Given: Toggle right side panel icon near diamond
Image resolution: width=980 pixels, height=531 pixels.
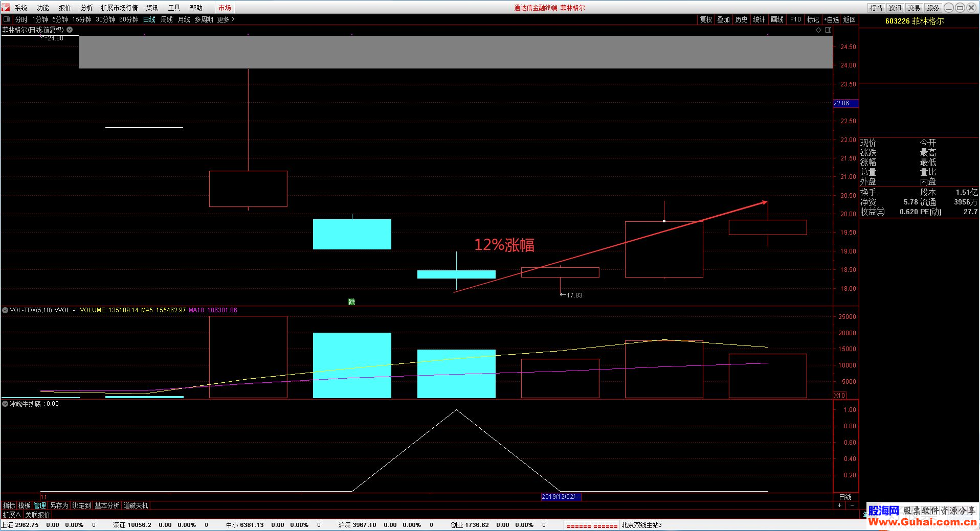Looking at the screenshot, I should click(828, 30).
